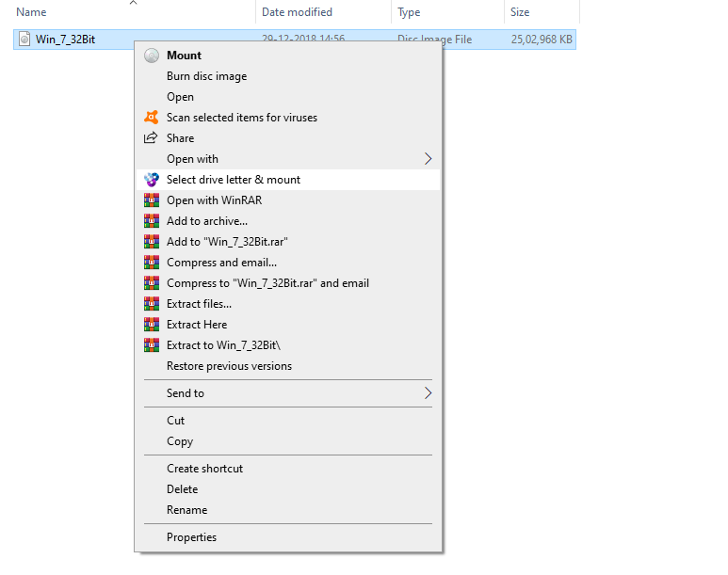Choose Mount from the context menu
This screenshot has width=728, height=575.
click(288, 56)
